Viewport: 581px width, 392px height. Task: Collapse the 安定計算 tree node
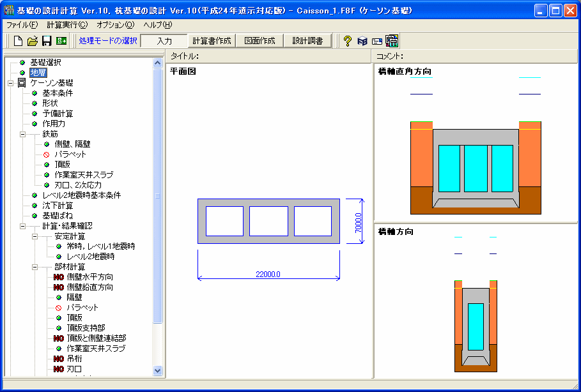point(35,236)
